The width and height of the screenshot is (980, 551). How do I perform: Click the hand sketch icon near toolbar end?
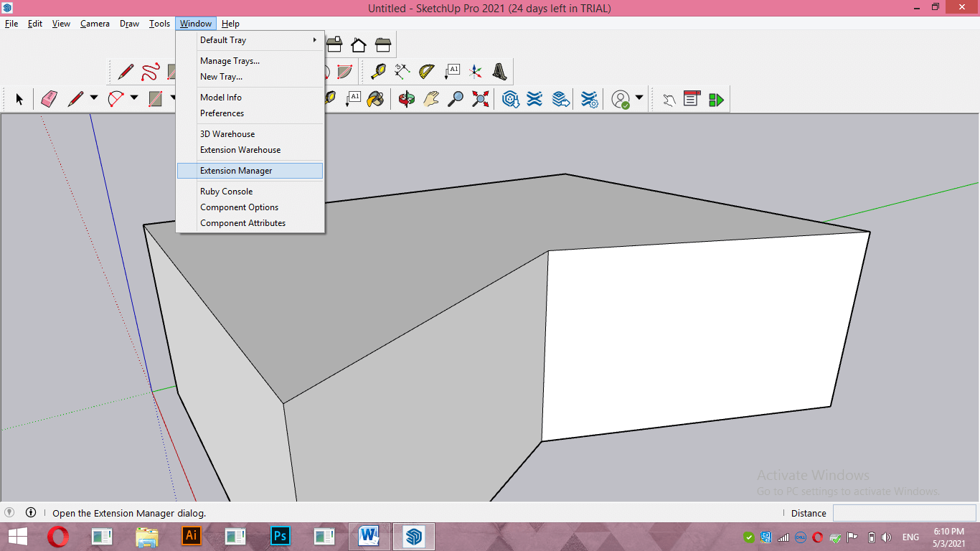point(669,99)
